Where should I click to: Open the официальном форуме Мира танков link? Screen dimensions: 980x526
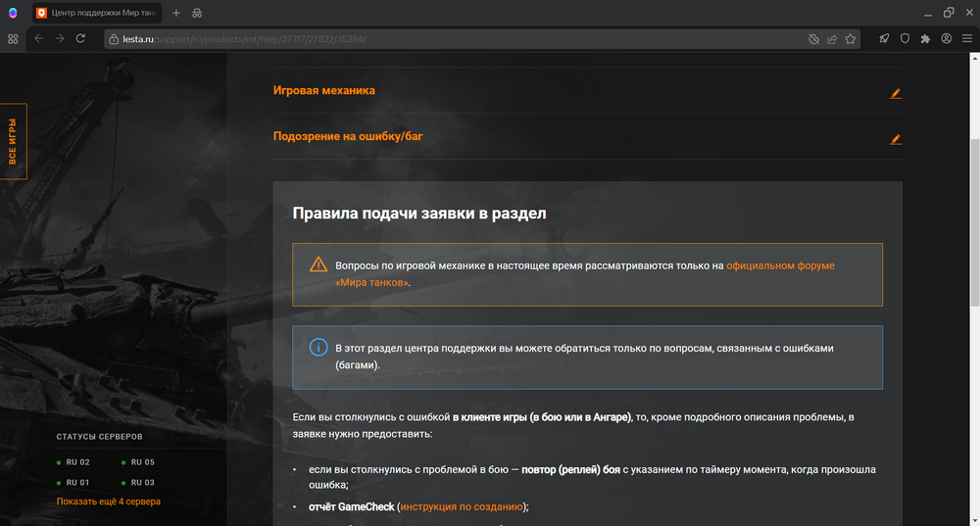(585, 273)
